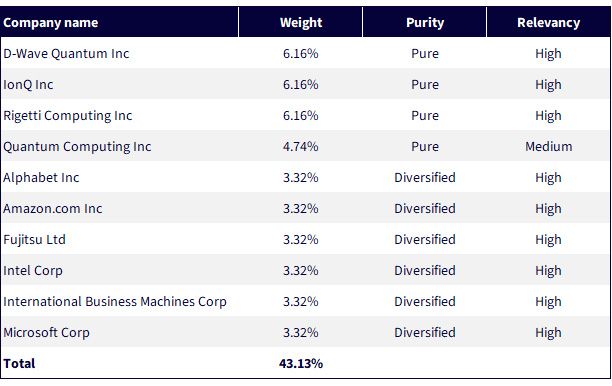Click Diversified purity for Alphabet Inc
The image size is (612, 386).
point(425,178)
